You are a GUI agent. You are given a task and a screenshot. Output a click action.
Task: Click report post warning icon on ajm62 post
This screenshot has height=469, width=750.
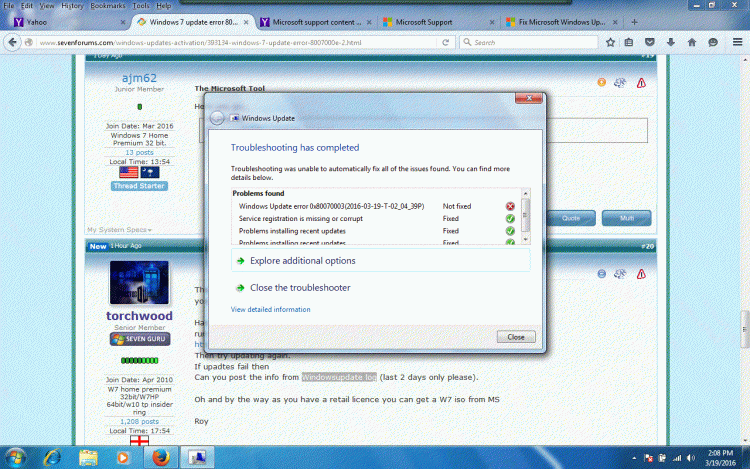coord(641,83)
